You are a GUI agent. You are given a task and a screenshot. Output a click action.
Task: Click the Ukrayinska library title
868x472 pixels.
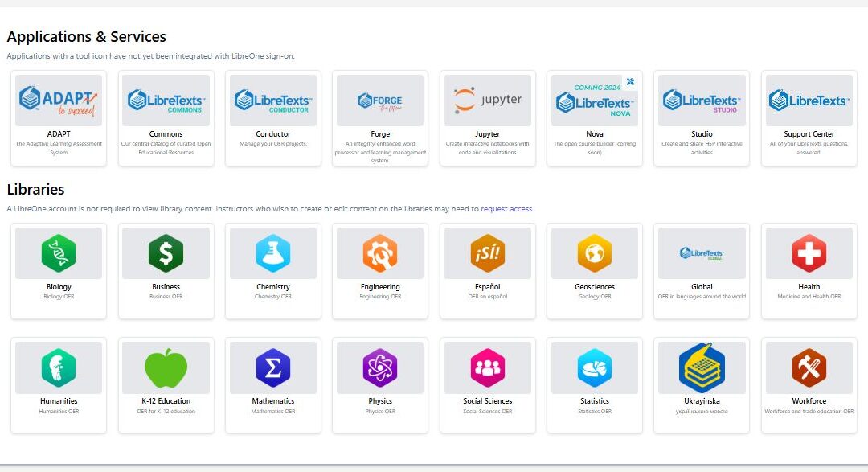(702, 401)
